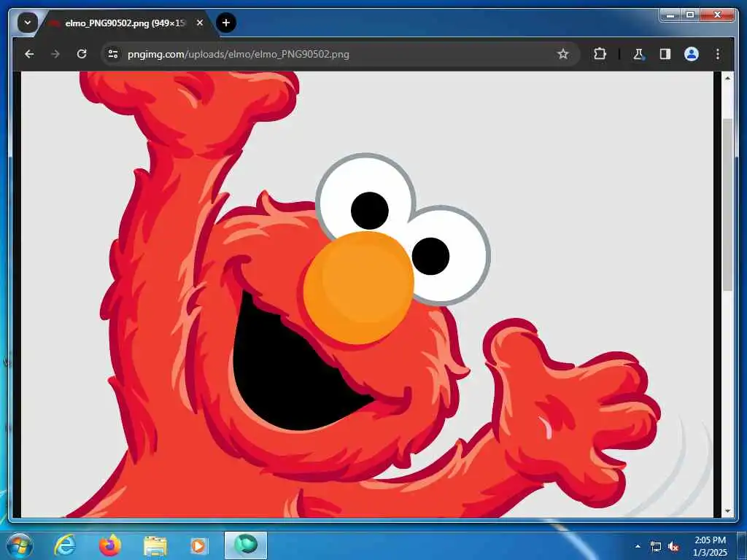Click the vertical scrollbar thumb
This screenshot has height=560, width=747.
coord(727,205)
